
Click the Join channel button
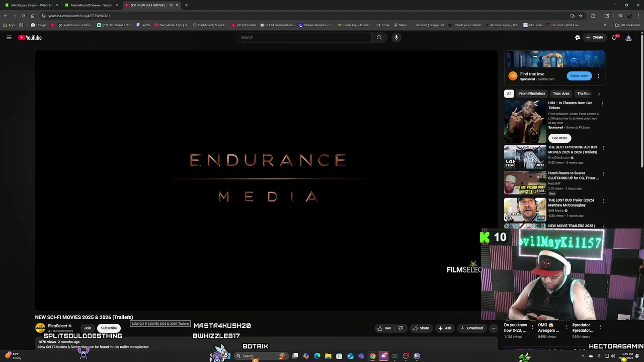pos(88,328)
